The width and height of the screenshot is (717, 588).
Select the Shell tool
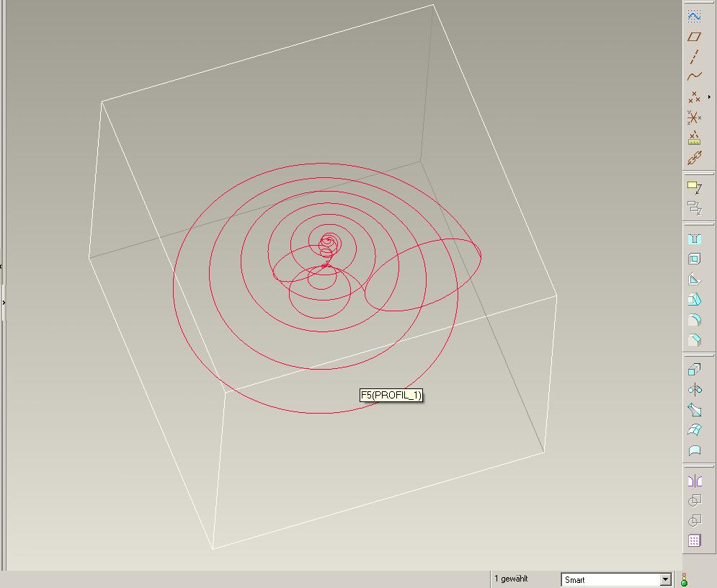click(x=694, y=259)
